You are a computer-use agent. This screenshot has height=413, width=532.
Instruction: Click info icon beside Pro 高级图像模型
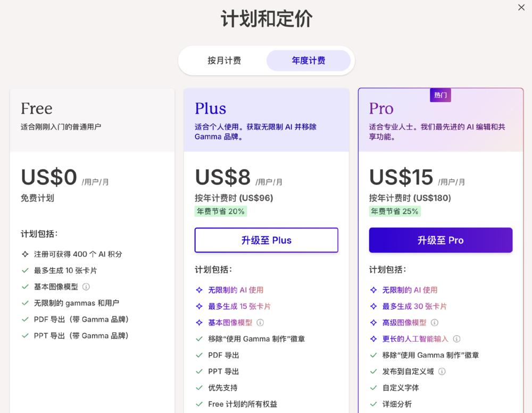(x=435, y=323)
